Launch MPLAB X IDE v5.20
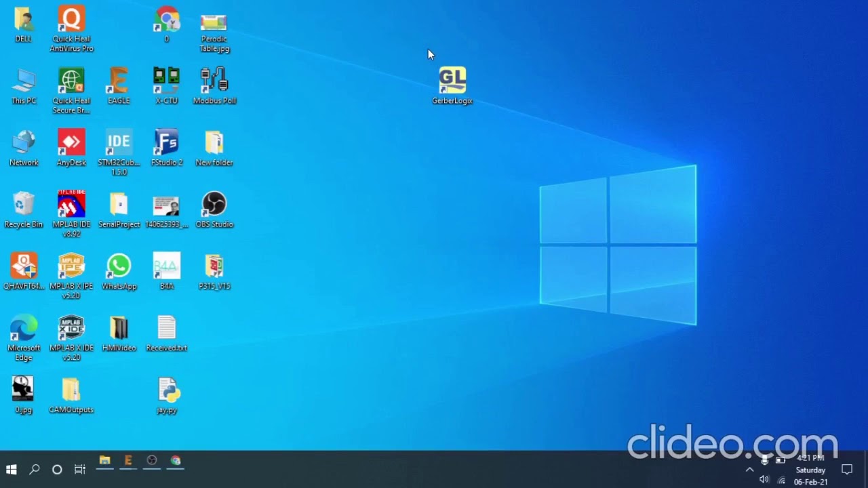Viewport: 868px width, 488px height. [71, 338]
